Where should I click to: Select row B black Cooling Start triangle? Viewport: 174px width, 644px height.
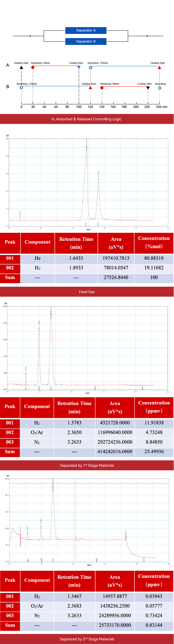point(148,88)
